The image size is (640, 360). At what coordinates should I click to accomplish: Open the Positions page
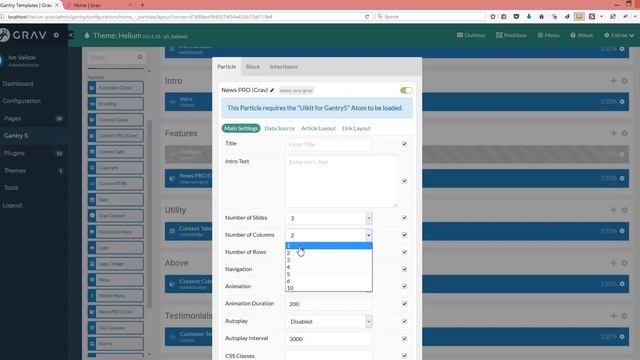point(511,36)
